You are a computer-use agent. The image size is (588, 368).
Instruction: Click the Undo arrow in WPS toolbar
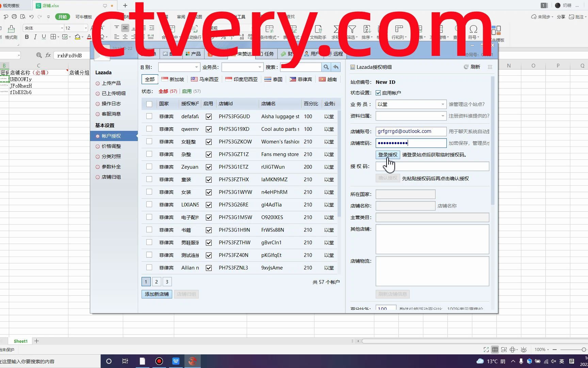pos(31,16)
